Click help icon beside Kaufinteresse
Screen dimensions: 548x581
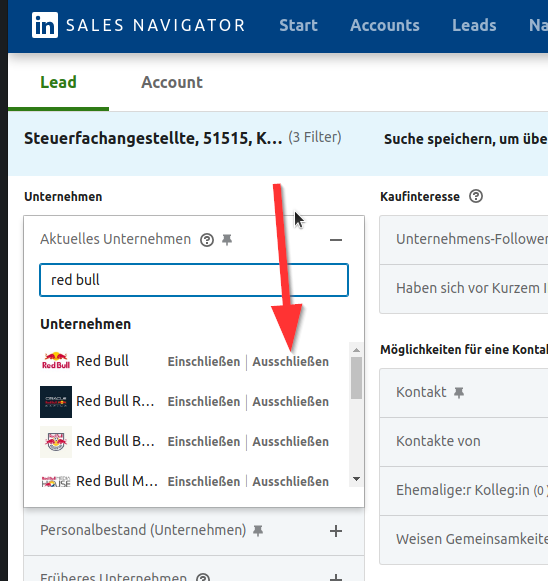tap(476, 196)
